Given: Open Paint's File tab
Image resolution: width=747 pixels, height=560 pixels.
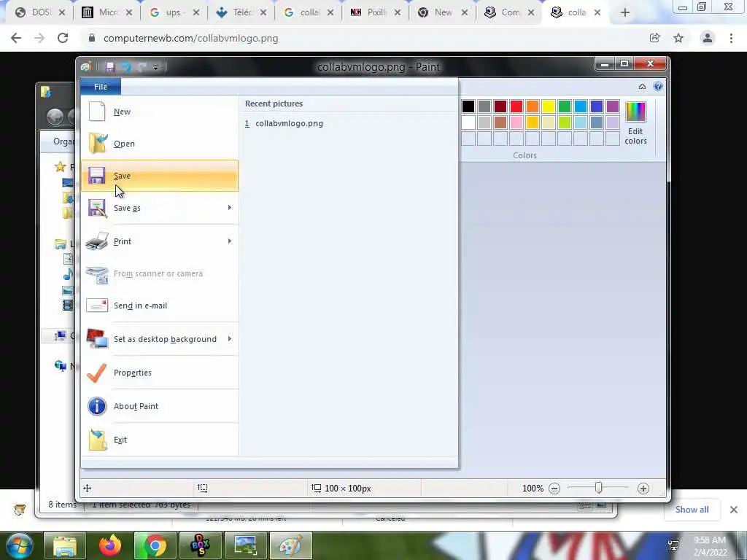Looking at the screenshot, I should (101, 87).
